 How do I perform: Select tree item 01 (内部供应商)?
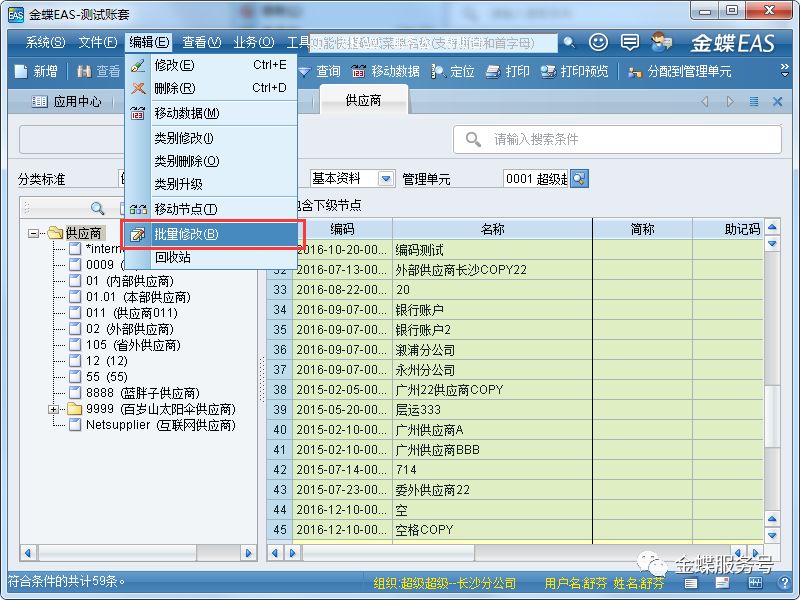tap(130, 281)
